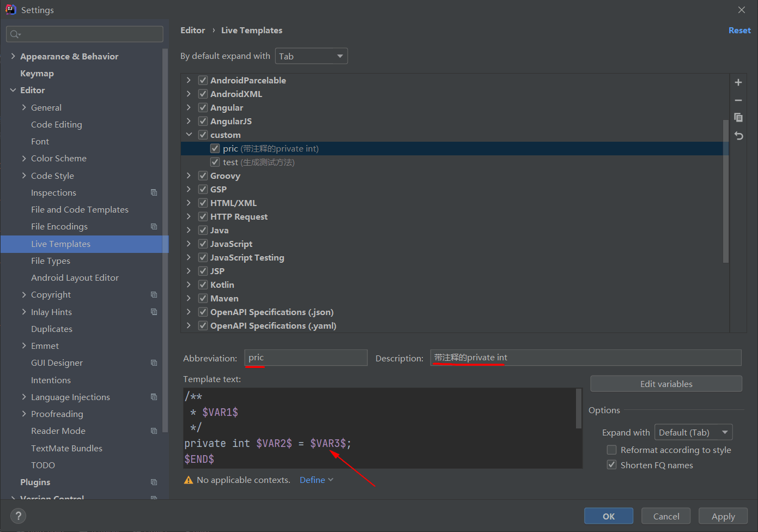
Task: Click the project-level icon next to Inlay Hints
Action: [154, 312]
